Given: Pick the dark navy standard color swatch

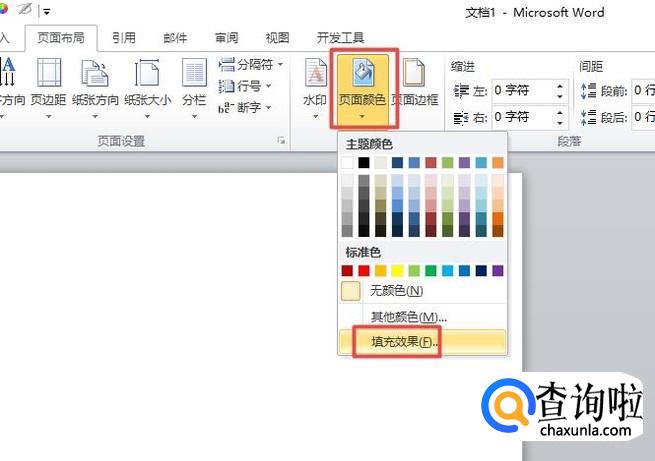Looking at the screenshot, I should click(481, 271).
